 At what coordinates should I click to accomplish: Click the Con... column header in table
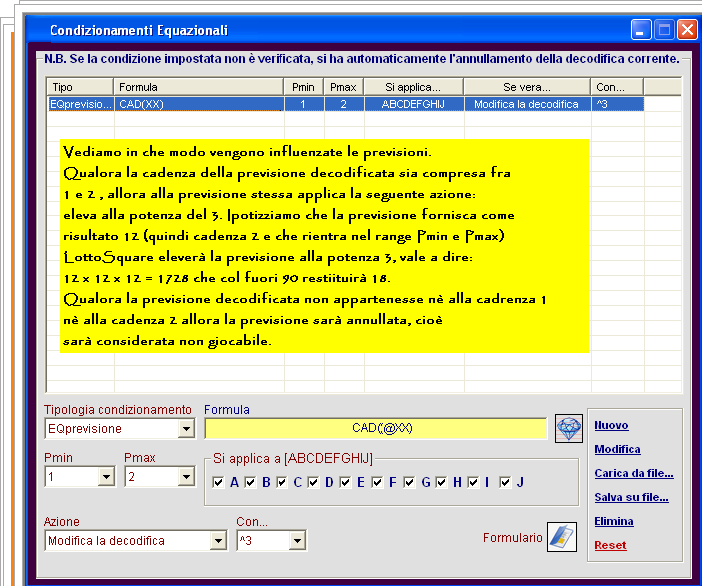coord(617,87)
